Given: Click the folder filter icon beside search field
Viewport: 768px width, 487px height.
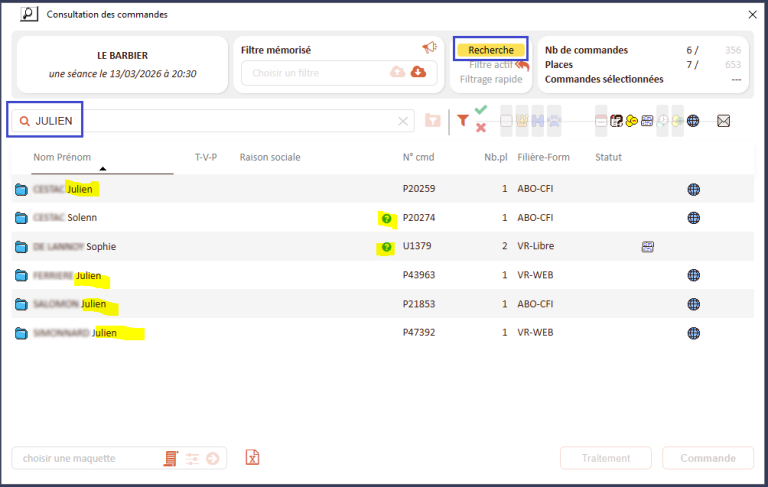Looking at the screenshot, I should coord(432,121).
